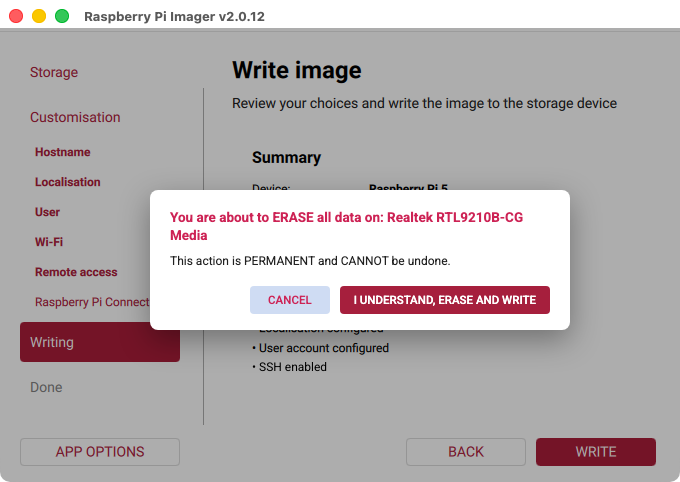Confirm with I Understand, Erase and Write
The image size is (680, 482).
[x=445, y=300]
